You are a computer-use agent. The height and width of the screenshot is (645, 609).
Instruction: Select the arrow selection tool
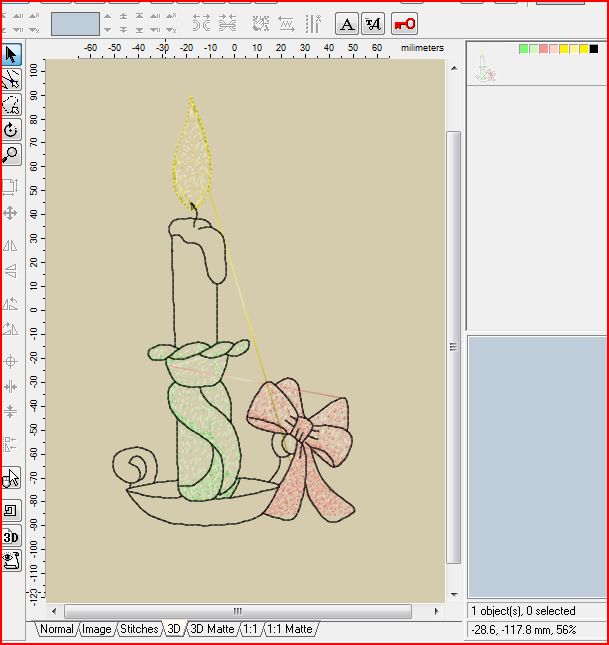click(11, 54)
